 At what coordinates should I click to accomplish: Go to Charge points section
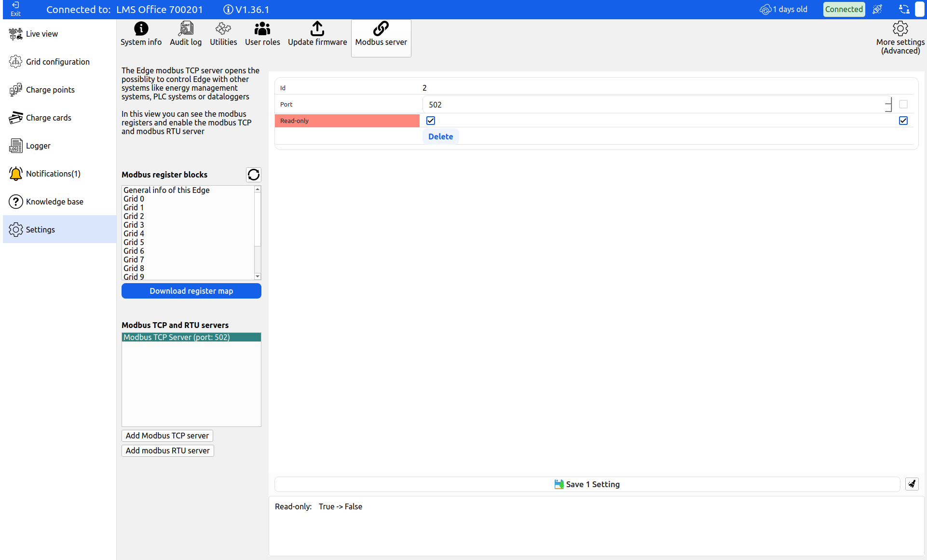(x=60, y=90)
